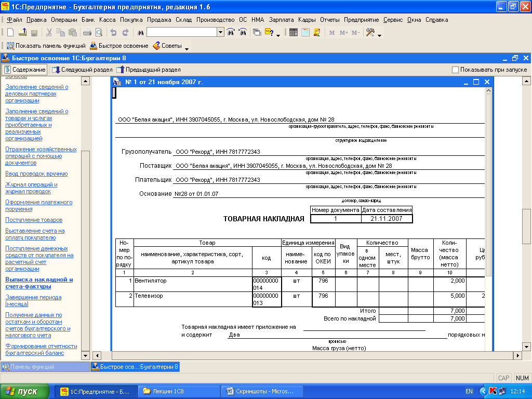Click 'Быстрое освоение' toolbar button
This screenshot has height=399, width=532.
tap(119, 46)
